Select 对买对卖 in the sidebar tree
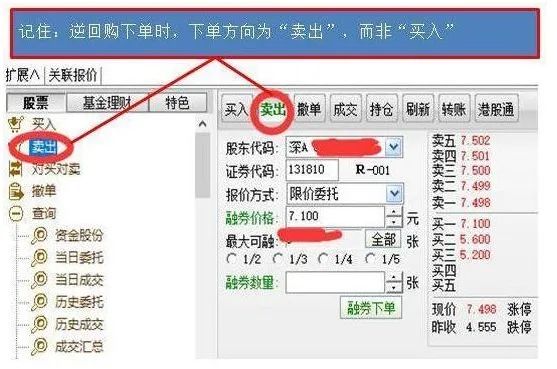 click(x=56, y=169)
